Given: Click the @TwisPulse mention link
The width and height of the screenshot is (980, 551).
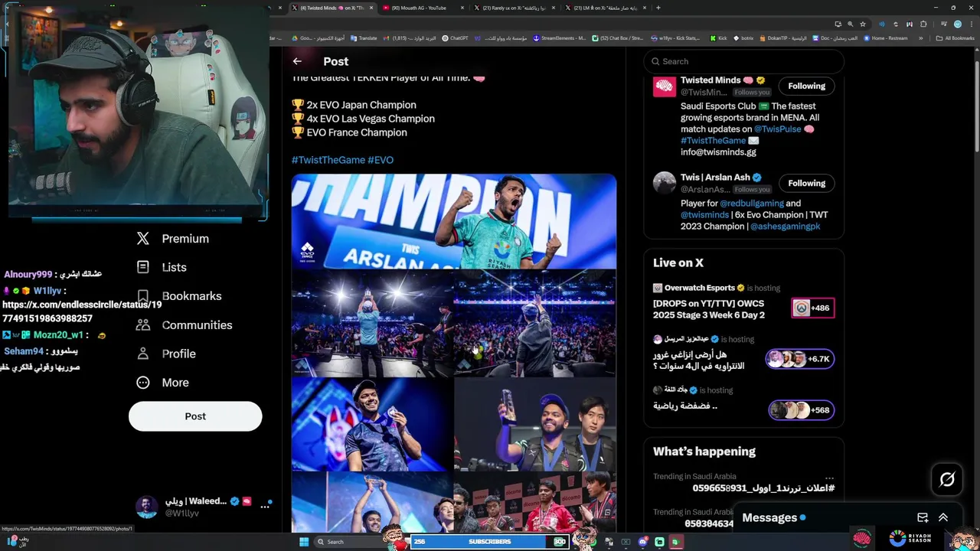Looking at the screenshot, I should (x=777, y=129).
